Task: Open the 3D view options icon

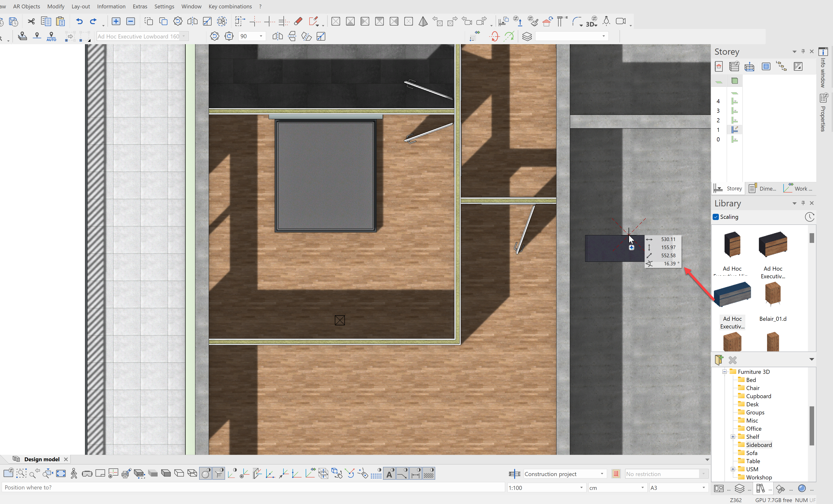Action: click(592, 22)
